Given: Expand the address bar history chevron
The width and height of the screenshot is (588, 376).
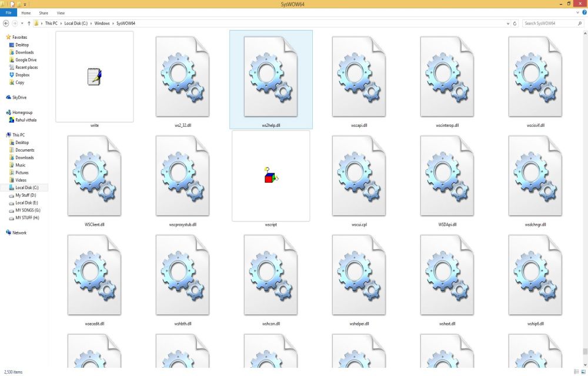Looking at the screenshot, I should point(507,23).
